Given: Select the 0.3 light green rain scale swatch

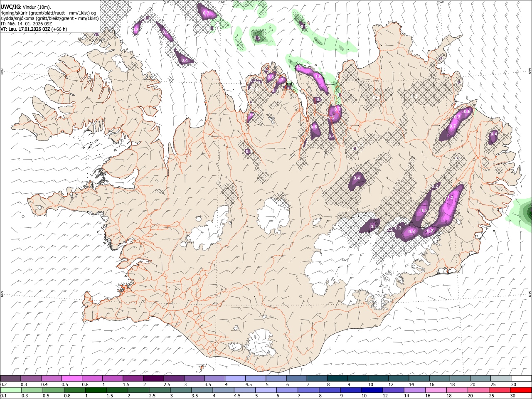Looking at the screenshot, I should [32, 390].
